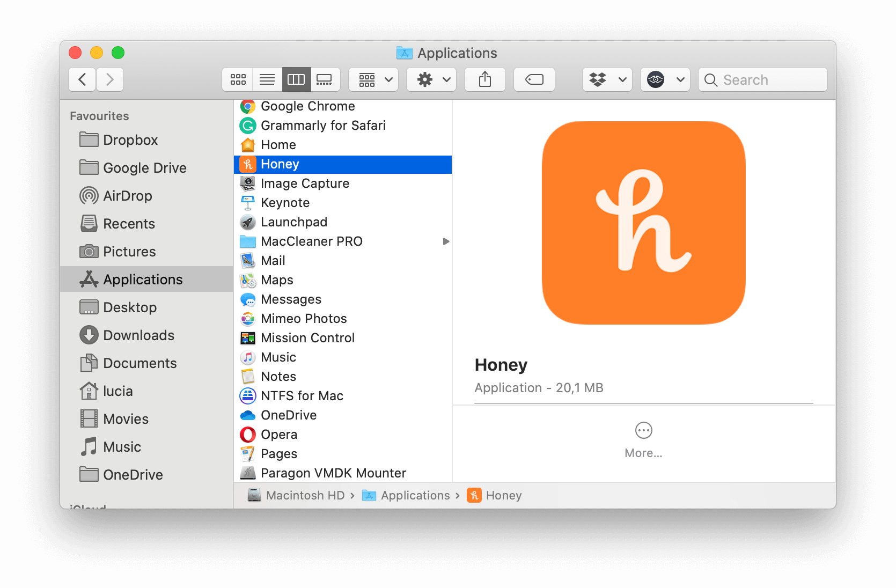Open Dropbox in the sidebar

pos(146,140)
